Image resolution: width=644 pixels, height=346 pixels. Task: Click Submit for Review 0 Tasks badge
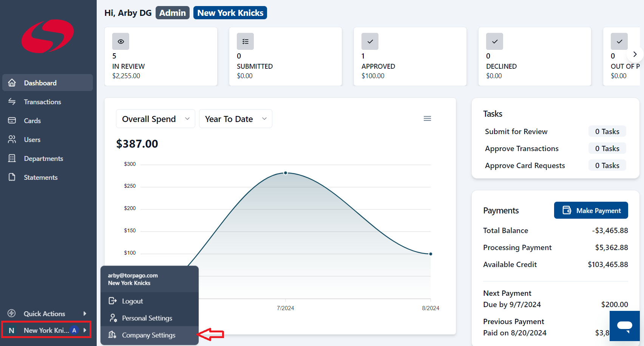[x=607, y=131]
